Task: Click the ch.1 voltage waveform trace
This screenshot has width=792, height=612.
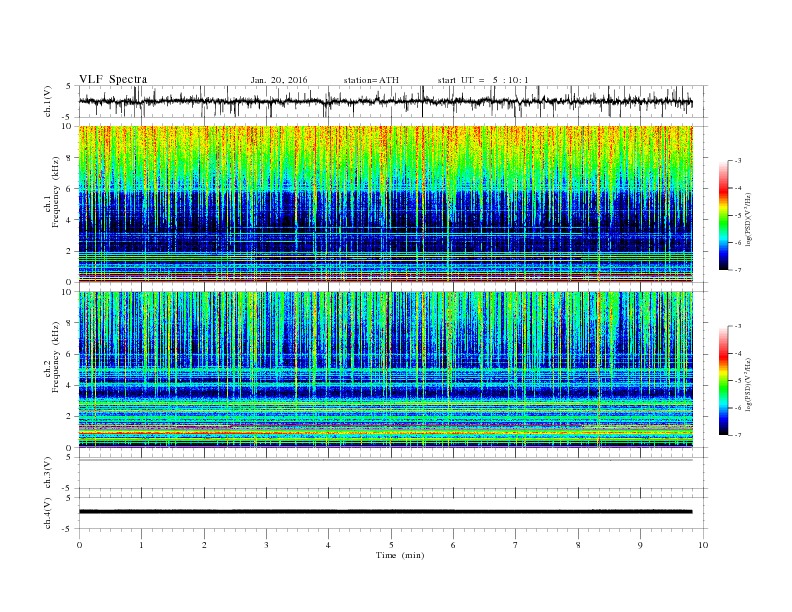Action: pyautogui.click(x=385, y=101)
